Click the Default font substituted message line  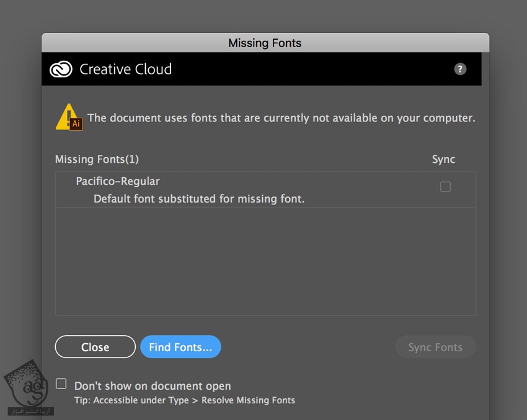[198, 199]
